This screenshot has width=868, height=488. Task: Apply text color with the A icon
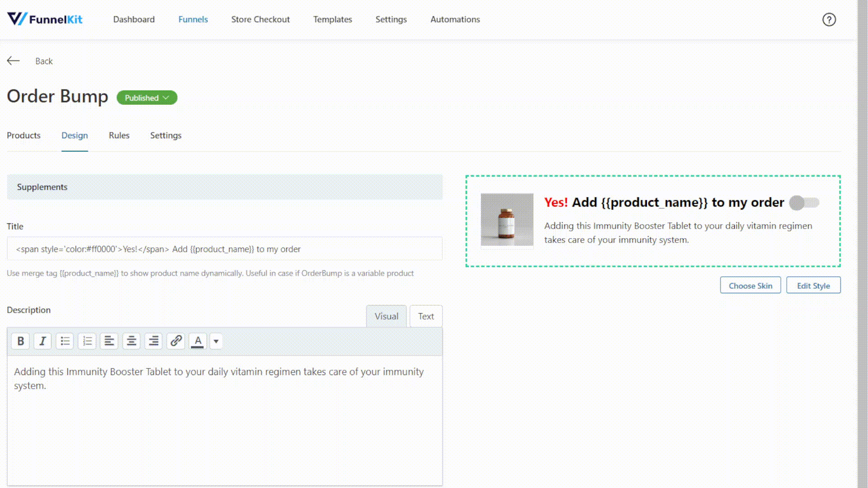coord(198,341)
